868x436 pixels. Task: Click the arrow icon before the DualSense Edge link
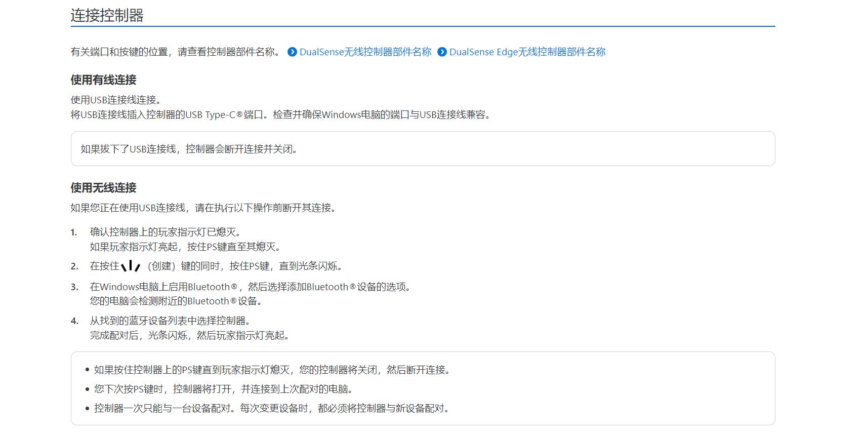442,52
